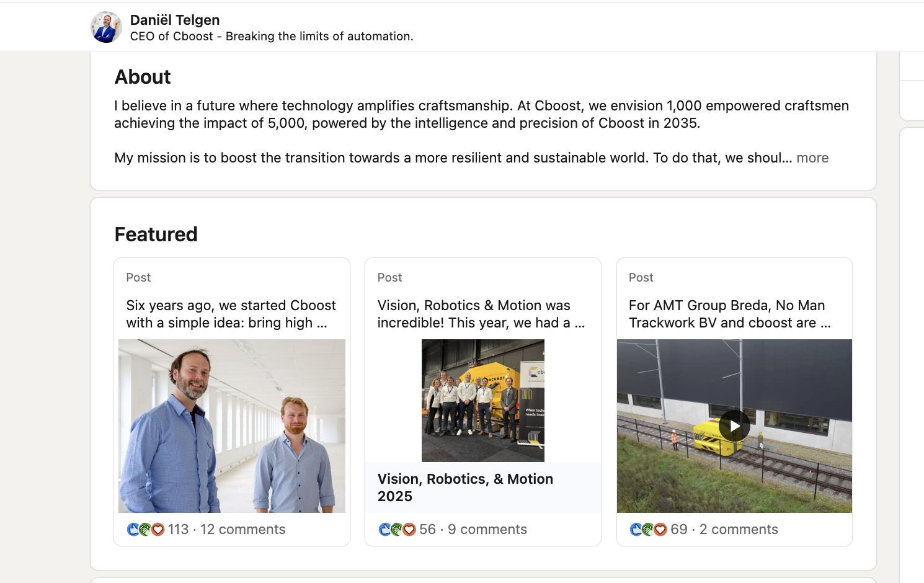This screenshot has height=583, width=924.
Task: Open the 9 comments link
Action: (x=487, y=530)
